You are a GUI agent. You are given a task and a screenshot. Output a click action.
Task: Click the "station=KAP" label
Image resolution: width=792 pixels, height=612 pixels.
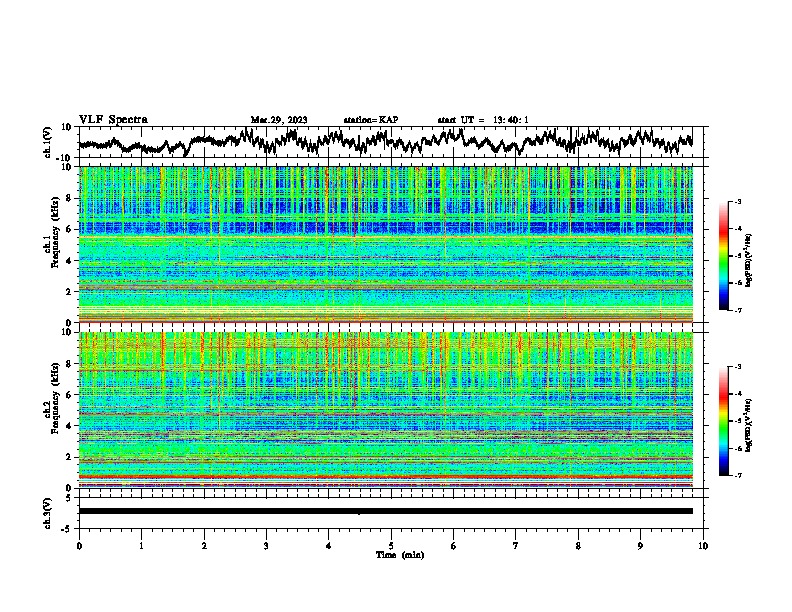tap(371, 120)
